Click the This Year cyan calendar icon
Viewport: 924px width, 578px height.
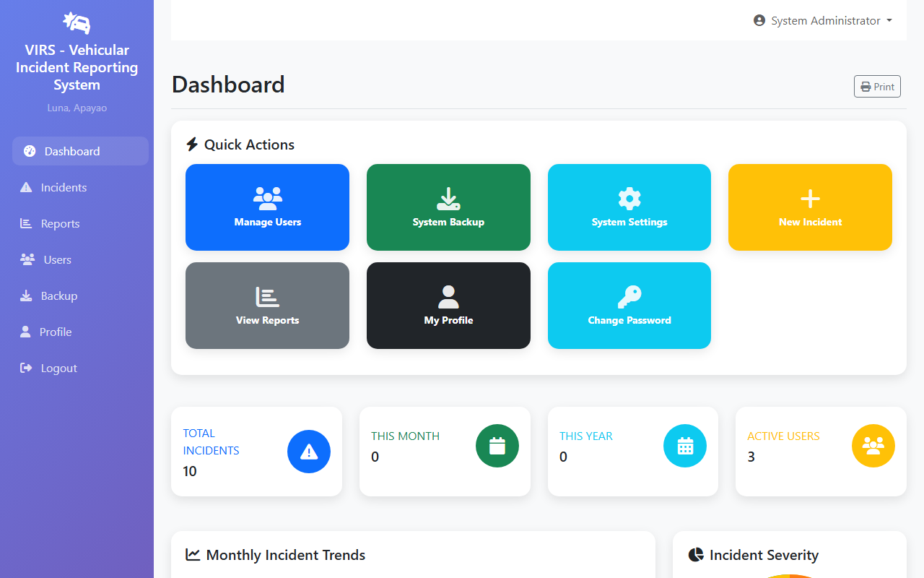coord(685,446)
